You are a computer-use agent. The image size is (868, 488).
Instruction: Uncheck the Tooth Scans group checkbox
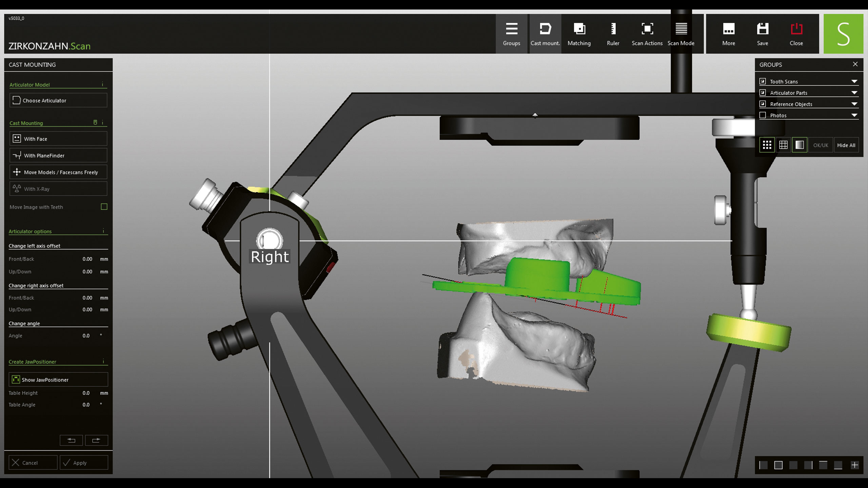[x=763, y=81]
